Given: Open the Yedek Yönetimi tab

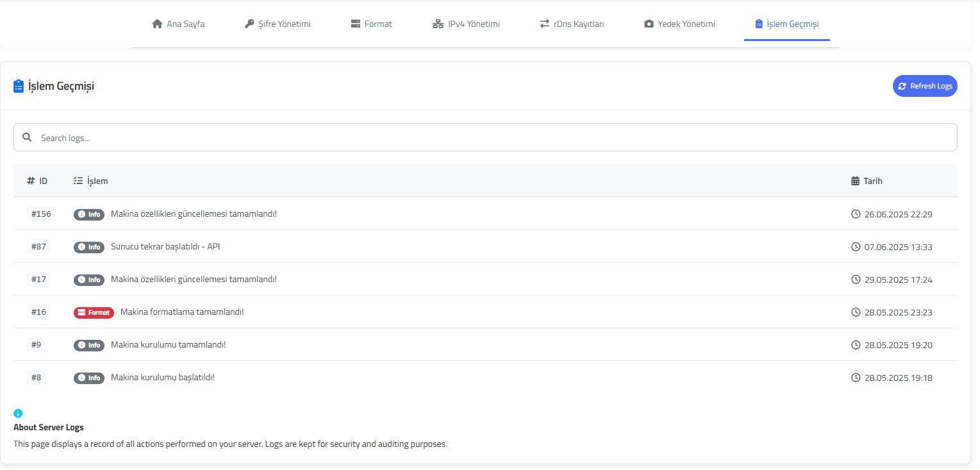Looking at the screenshot, I should coord(679,24).
